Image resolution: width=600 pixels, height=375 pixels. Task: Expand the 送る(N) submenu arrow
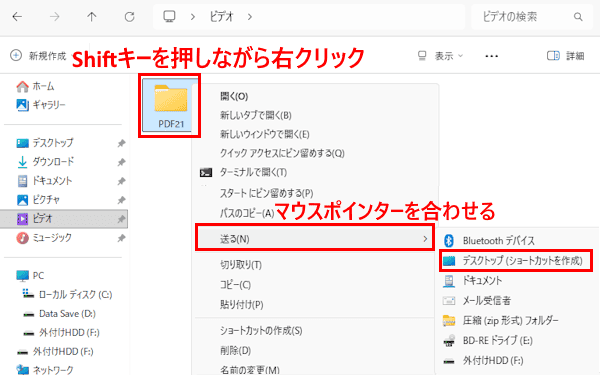(425, 239)
